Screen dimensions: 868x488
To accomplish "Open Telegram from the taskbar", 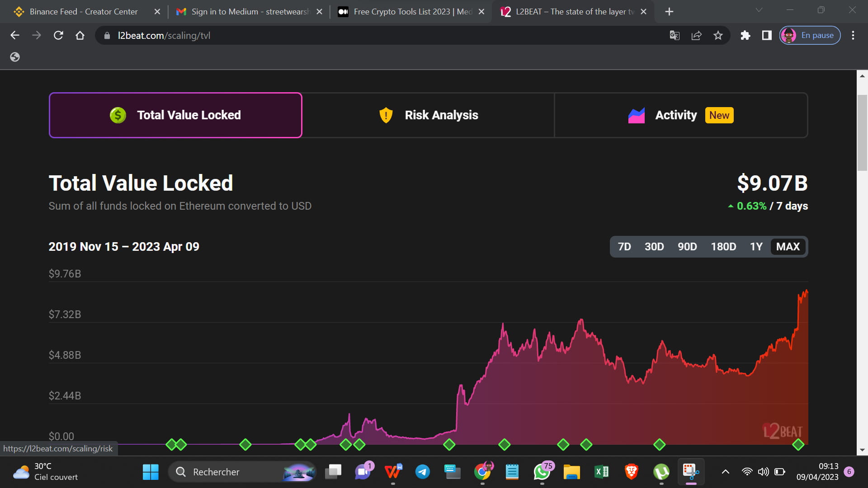I will [x=422, y=472].
